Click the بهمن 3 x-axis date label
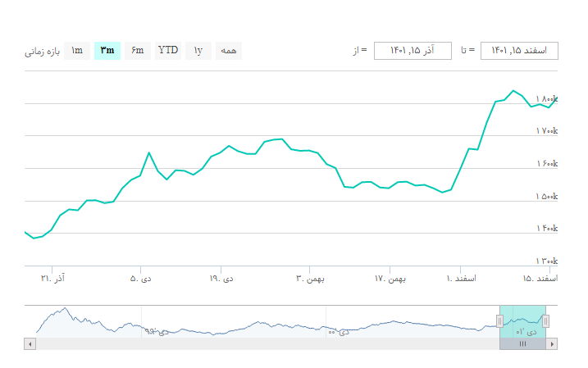588x368 pixels. tap(310, 279)
